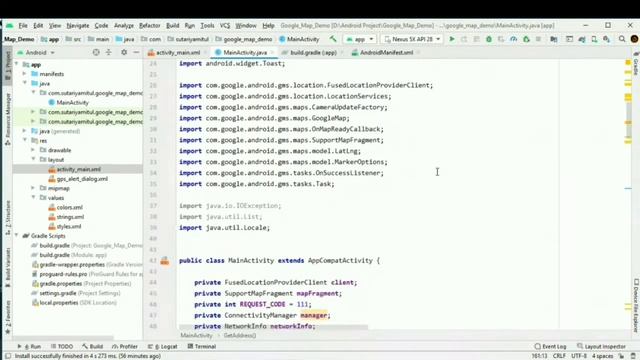Open the Android profiler gauge icon in toolbar
Viewport: 640px width, 360px height.
[513, 39]
